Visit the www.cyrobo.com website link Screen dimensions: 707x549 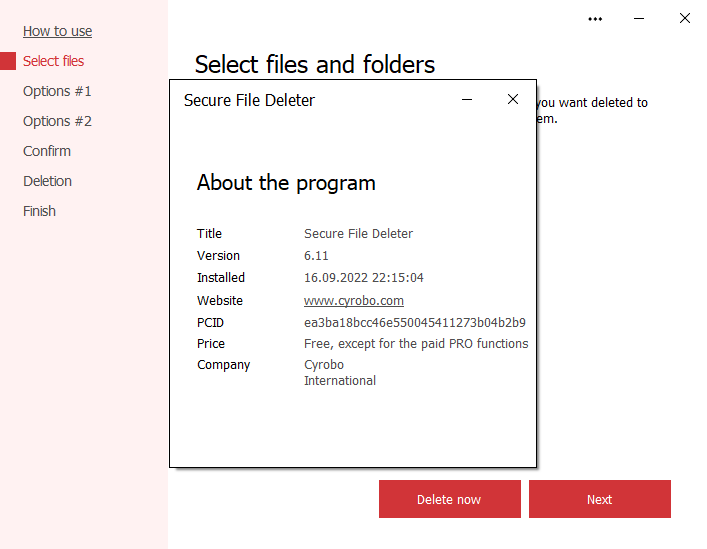tap(354, 301)
